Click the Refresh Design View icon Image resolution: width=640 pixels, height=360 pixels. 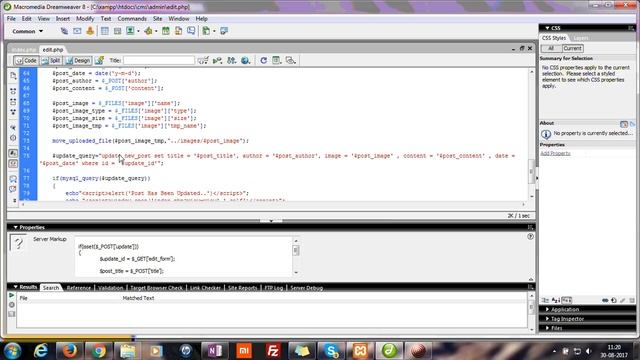click(x=264, y=60)
